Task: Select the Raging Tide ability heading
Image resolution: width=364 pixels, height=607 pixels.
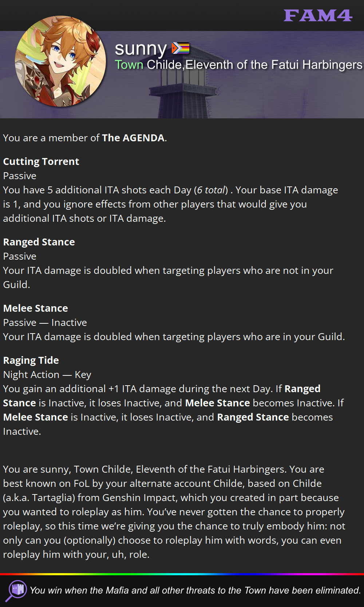Action: coord(31,360)
